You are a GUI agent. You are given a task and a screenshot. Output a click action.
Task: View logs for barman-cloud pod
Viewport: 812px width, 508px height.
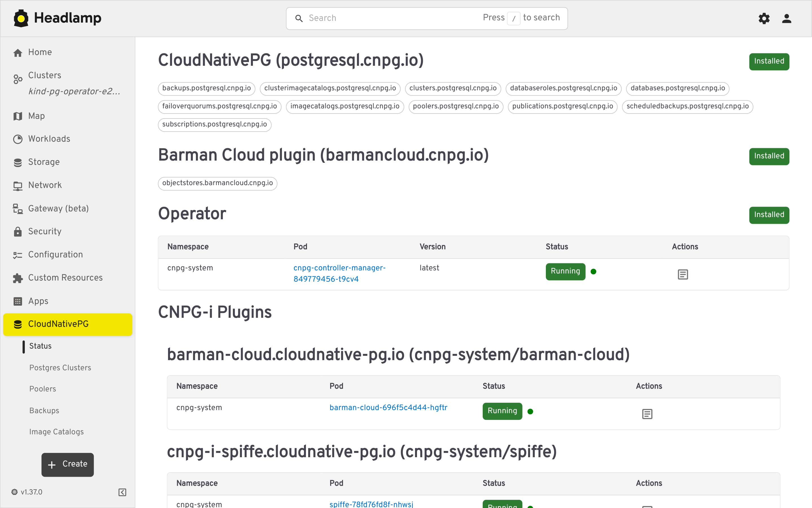pos(647,413)
